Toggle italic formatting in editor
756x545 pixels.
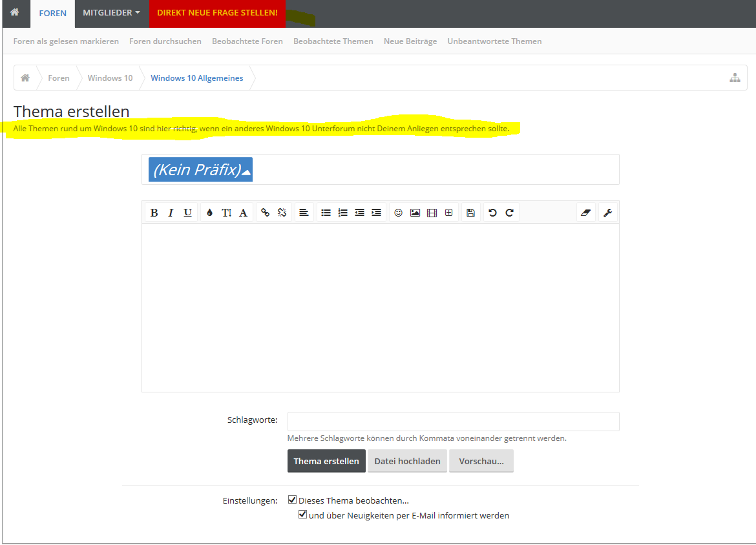[x=171, y=213]
